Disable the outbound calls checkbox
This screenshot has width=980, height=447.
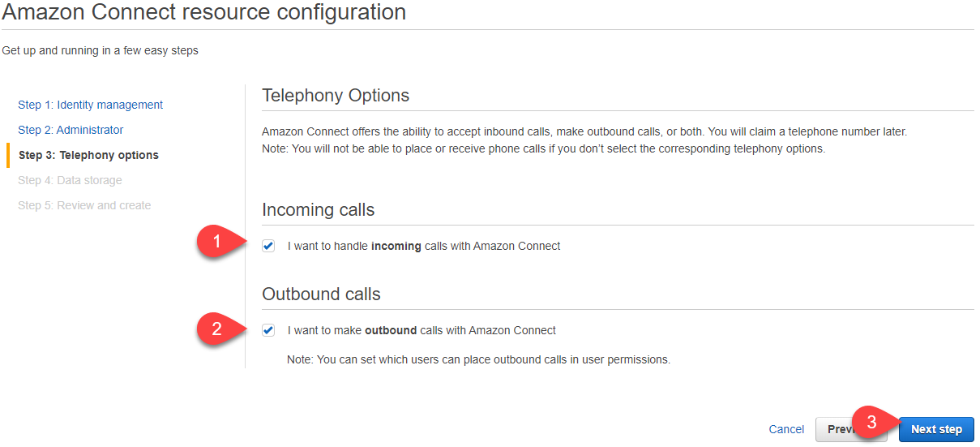point(268,330)
